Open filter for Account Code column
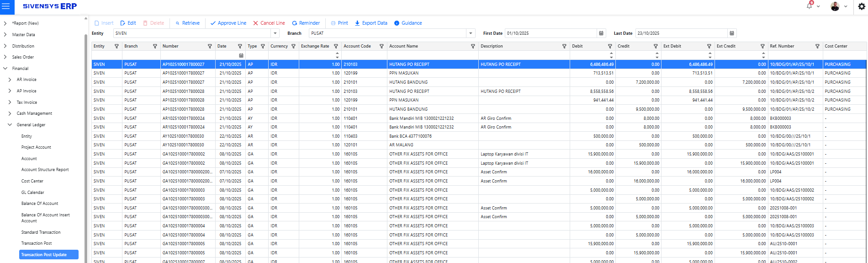The height and width of the screenshot is (263, 868). pos(381,46)
